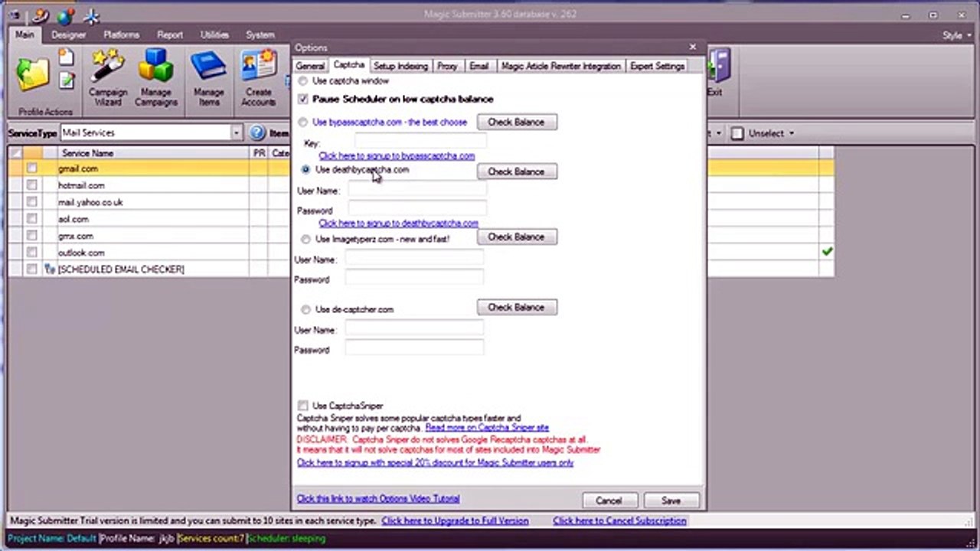This screenshot has width=980, height=551.
Task: Click here to Upgrade to Full Version
Action: (455, 520)
